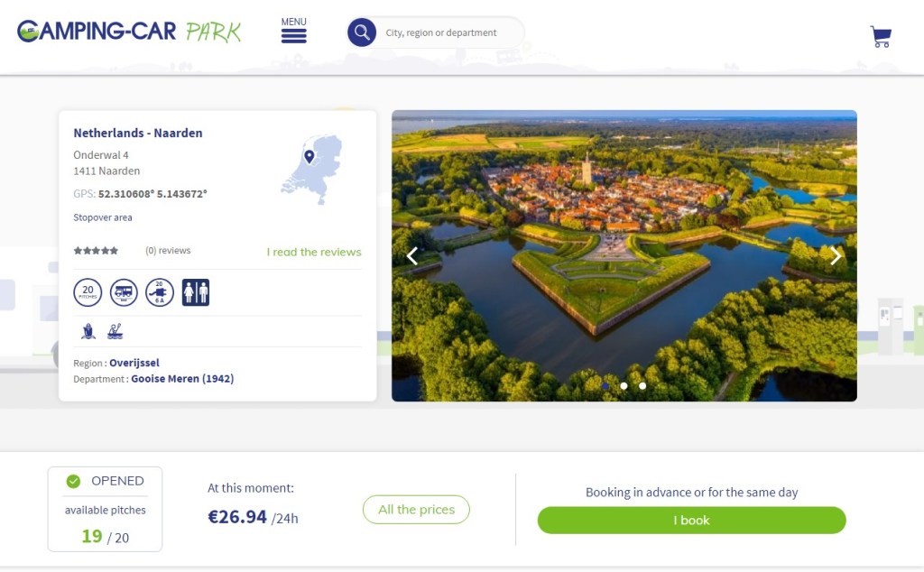Open the shopping cart

[881, 36]
